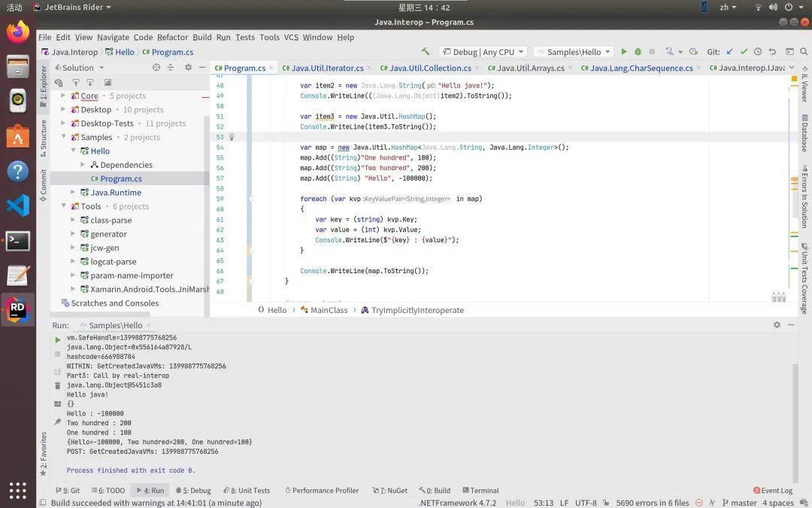Toggle the Database tool window
This screenshot has width=812, height=508.
click(804, 132)
